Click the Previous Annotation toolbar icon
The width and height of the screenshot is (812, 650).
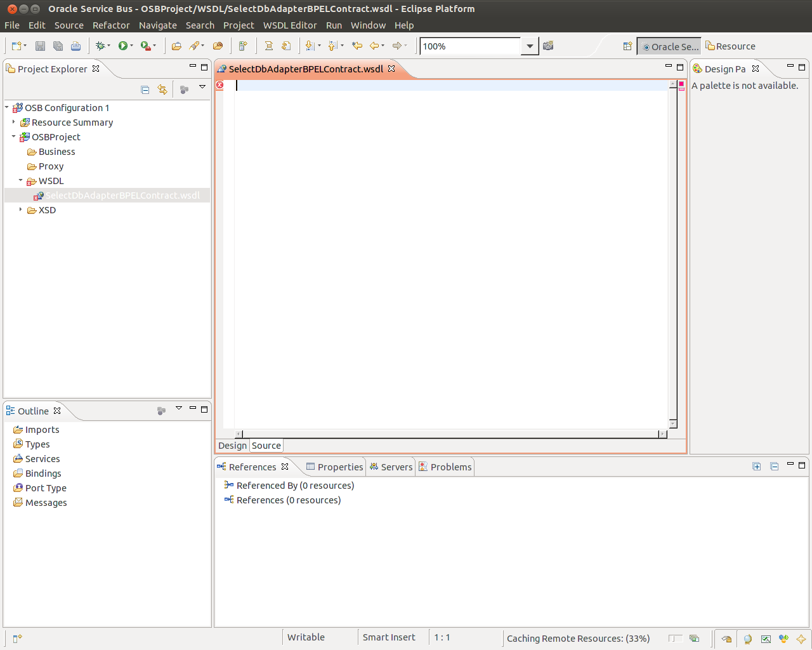coord(332,46)
